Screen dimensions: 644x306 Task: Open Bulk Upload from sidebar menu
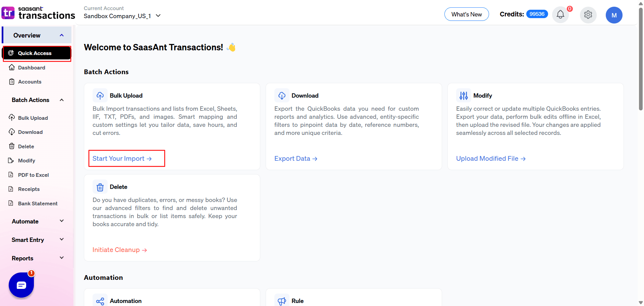[33, 118]
